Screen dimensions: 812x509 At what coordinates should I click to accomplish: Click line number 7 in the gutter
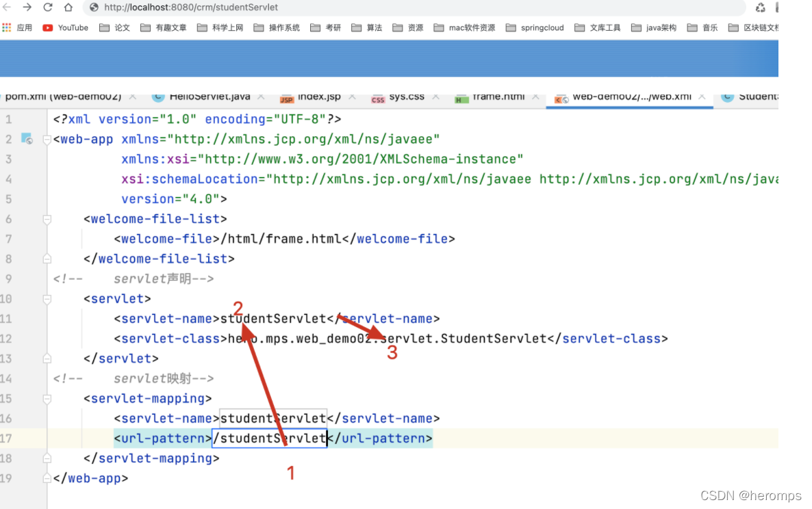pos(8,239)
